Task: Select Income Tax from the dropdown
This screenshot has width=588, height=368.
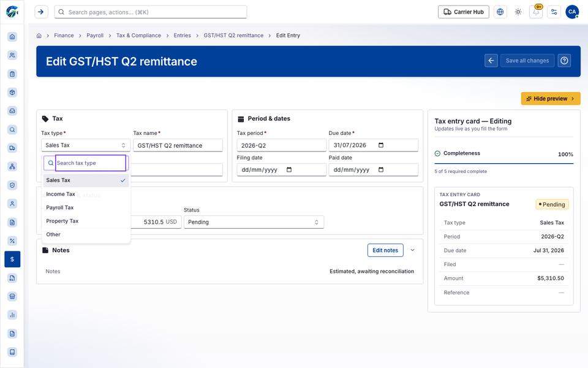Action: (86, 194)
